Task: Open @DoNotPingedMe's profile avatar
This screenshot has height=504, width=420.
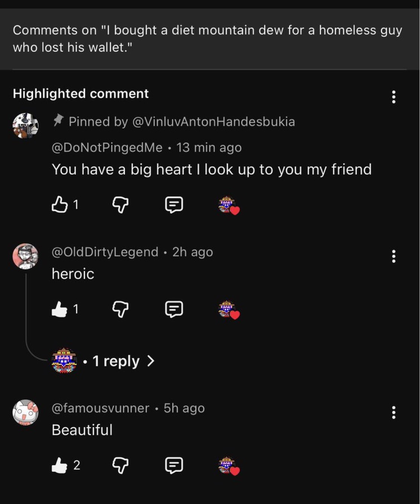Action: point(26,126)
